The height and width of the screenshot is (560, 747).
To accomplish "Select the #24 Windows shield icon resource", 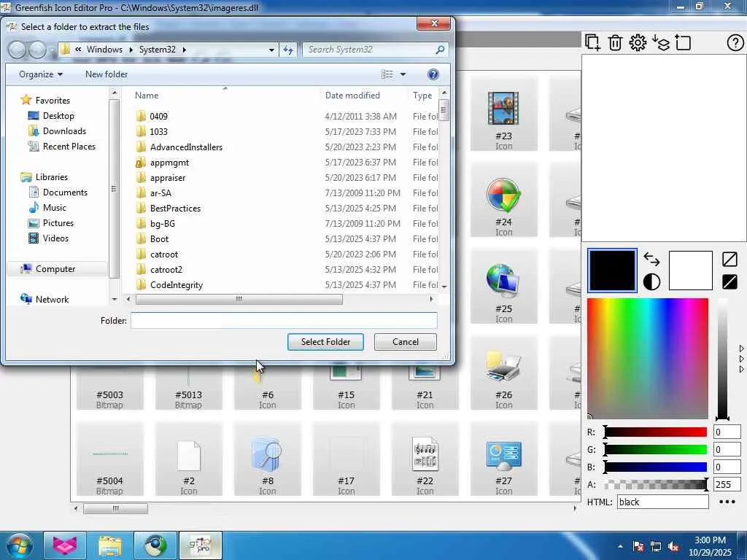I will pyautogui.click(x=503, y=201).
